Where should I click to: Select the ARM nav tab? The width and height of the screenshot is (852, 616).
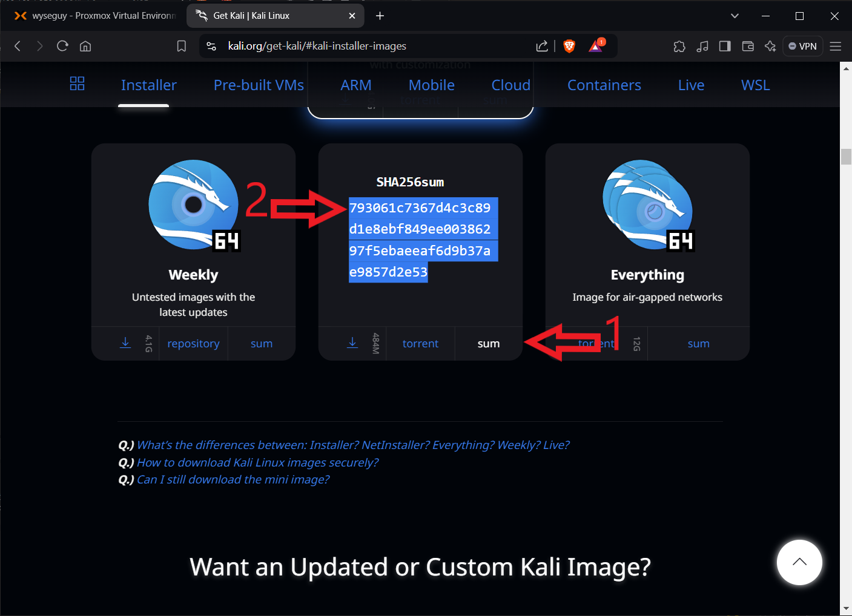point(356,85)
